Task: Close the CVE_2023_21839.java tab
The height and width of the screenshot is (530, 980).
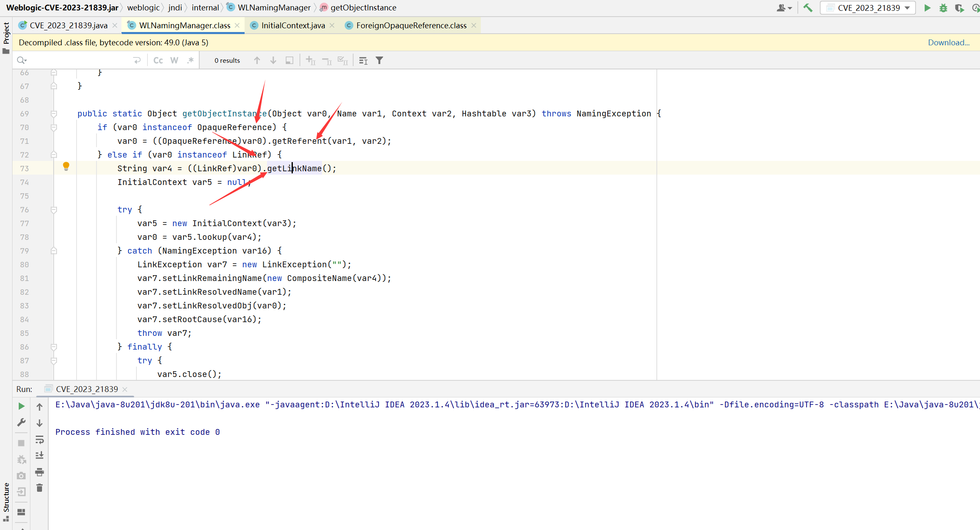Action: point(115,25)
